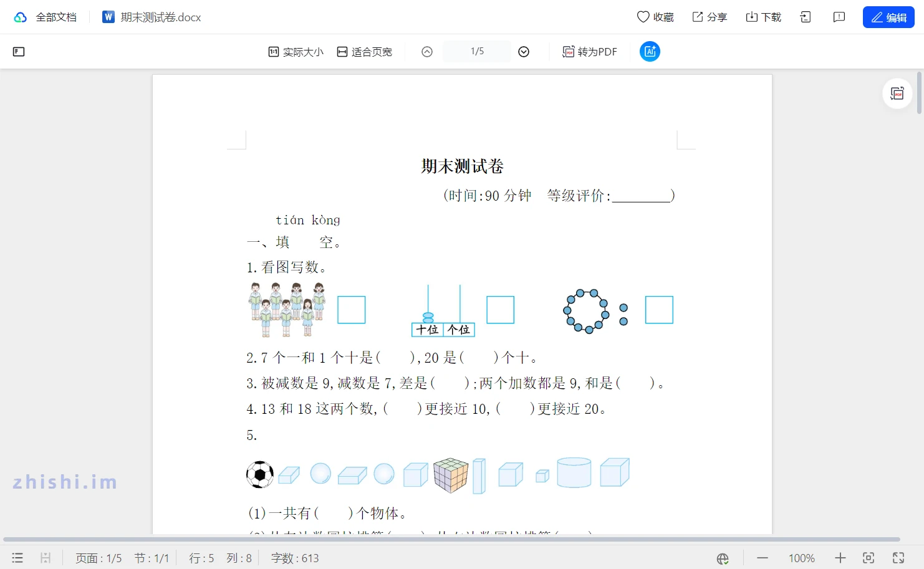Image resolution: width=924 pixels, height=569 pixels.
Task: Click the page layout icon in status bar
Action: [46, 558]
